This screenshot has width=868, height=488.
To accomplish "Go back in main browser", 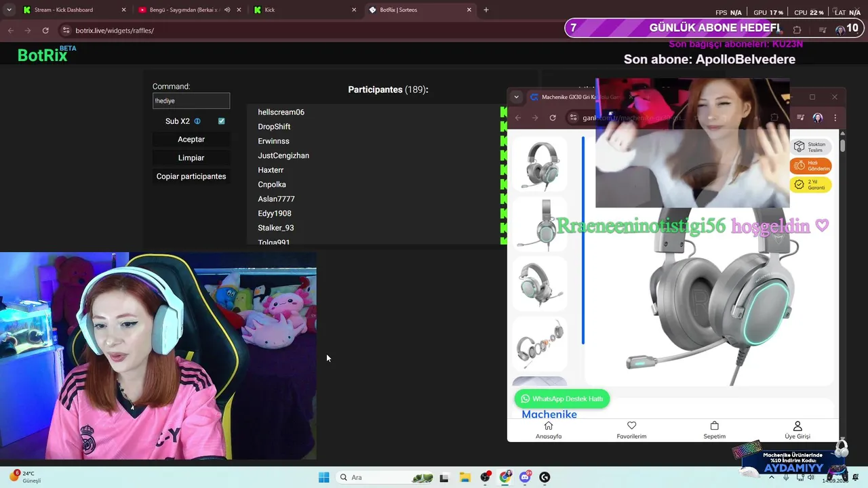I will click(x=10, y=30).
